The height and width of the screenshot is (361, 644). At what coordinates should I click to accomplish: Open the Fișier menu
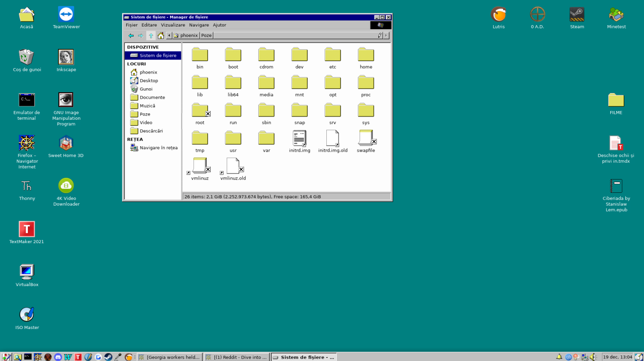pos(132,25)
